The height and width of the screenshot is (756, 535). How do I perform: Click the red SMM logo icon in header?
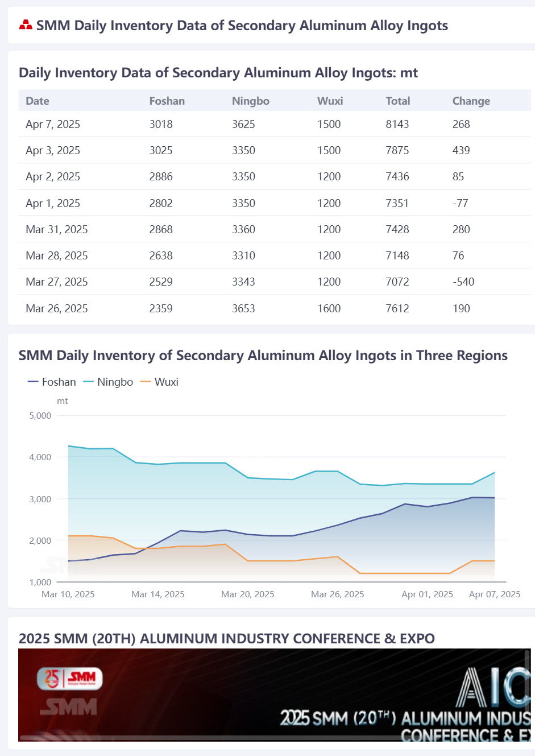click(x=26, y=25)
